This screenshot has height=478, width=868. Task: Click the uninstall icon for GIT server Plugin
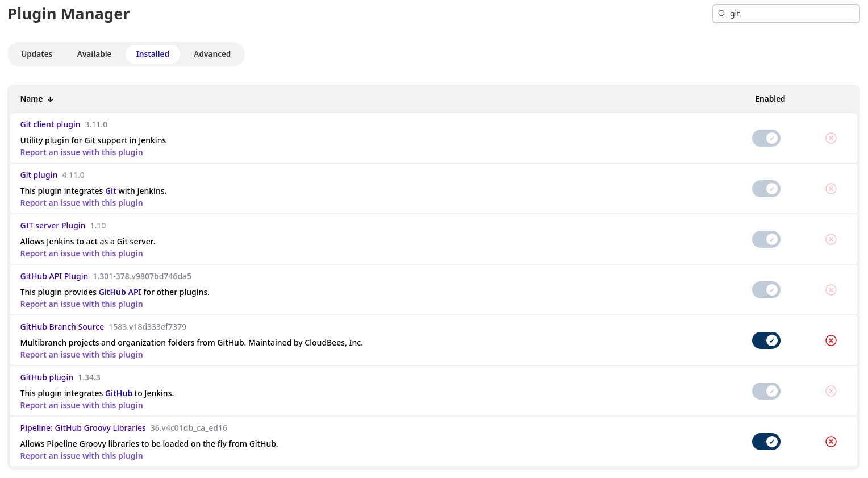(x=831, y=239)
